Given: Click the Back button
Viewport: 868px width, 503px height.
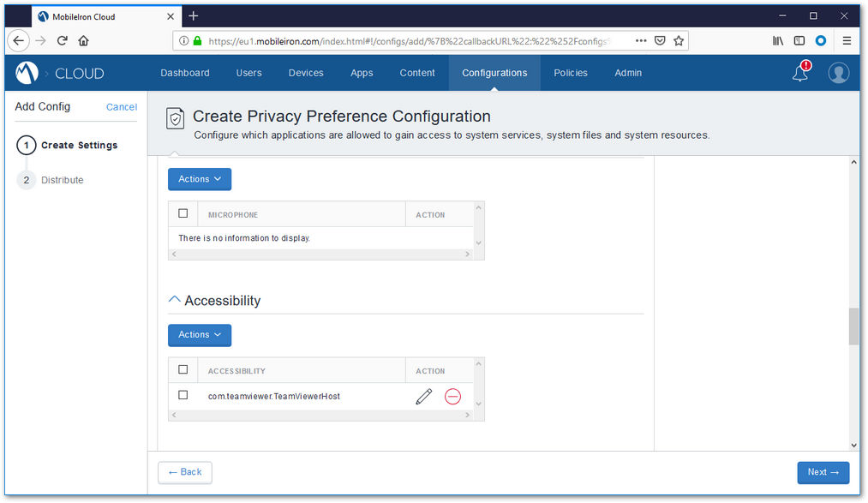Looking at the screenshot, I should (185, 472).
